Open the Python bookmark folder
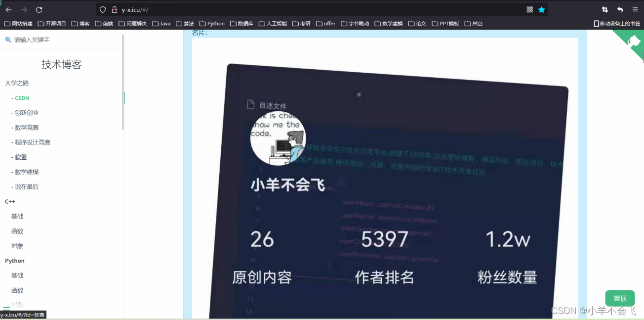644x320 pixels. 212,23
